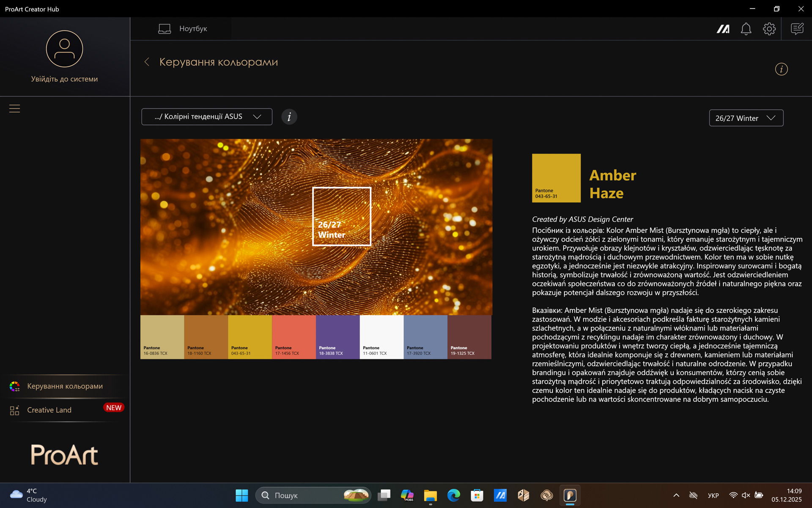The image size is (812, 508).
Task: Click the NEW badge beside Creative Land
Action: pyautogui.click(x=114, y=408)
